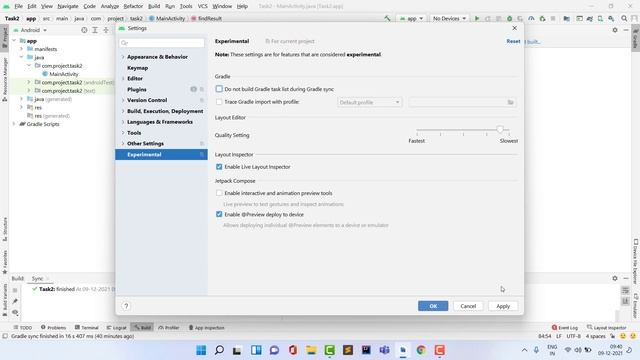
Task: Click the green Run app icon
Action: 477,18
